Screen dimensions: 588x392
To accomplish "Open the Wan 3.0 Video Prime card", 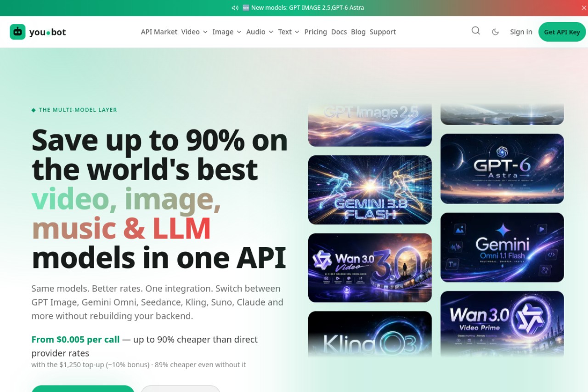I will (502, 324).
